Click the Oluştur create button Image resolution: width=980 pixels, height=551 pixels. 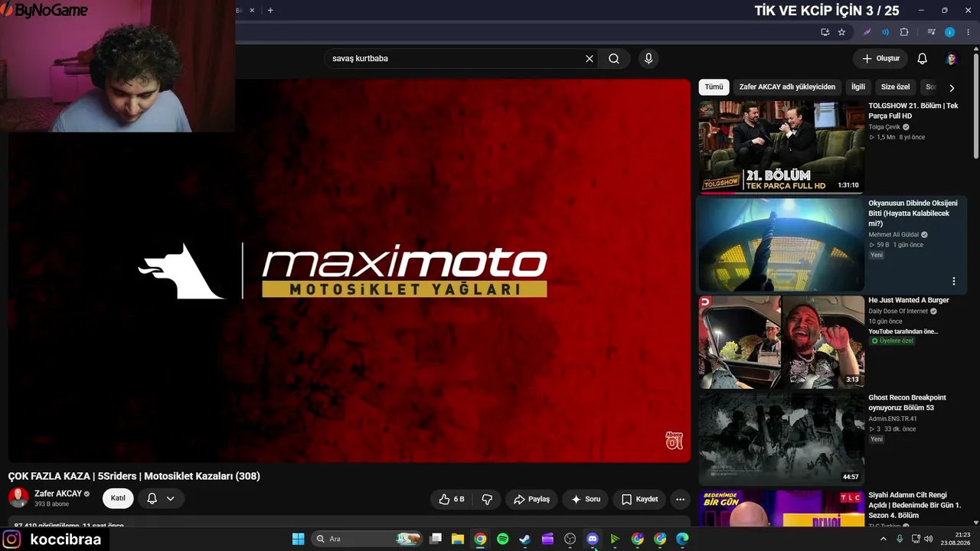tap(880, 58)
